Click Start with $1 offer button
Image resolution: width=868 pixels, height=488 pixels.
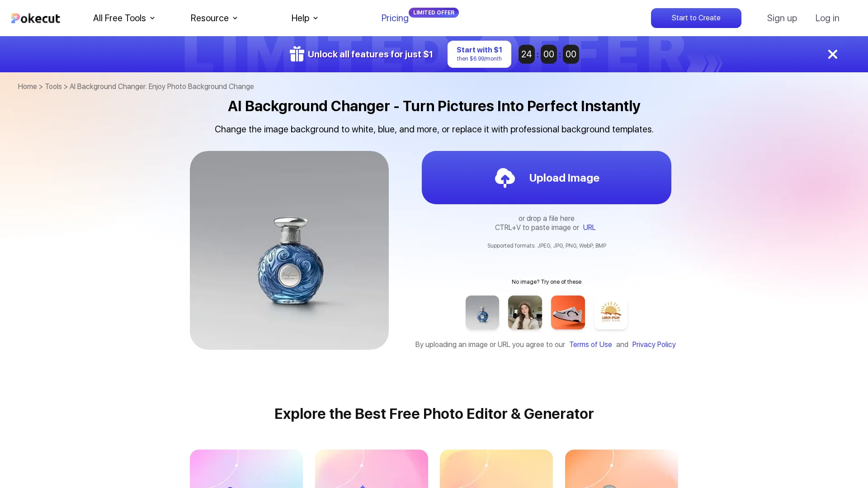[x=479, y=54]
